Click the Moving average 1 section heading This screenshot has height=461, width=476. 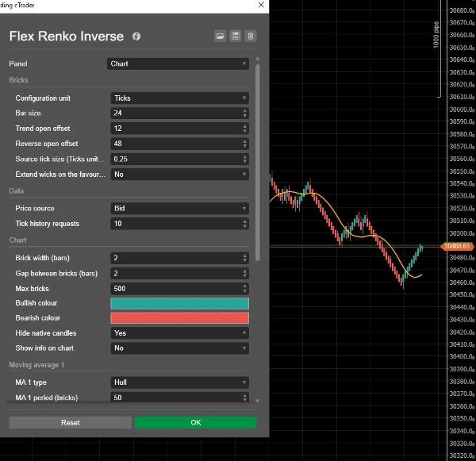pyautogui.click(x=36, y=365)
